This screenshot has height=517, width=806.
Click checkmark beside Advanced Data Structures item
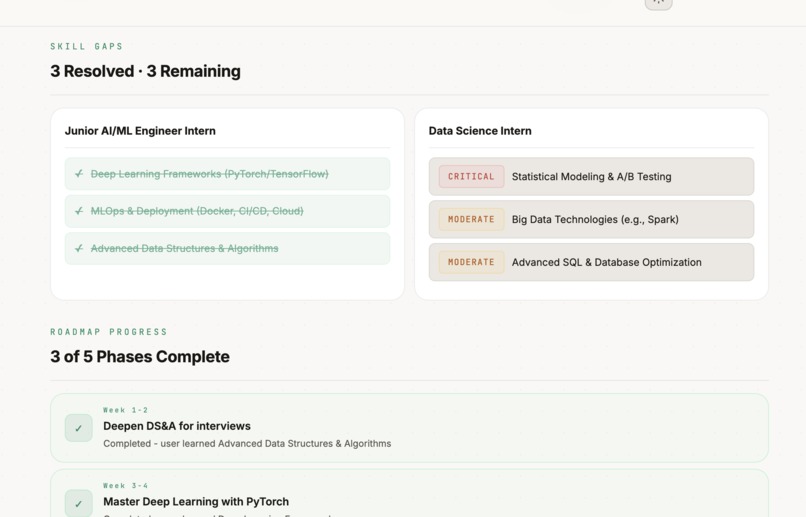point(79,248)
